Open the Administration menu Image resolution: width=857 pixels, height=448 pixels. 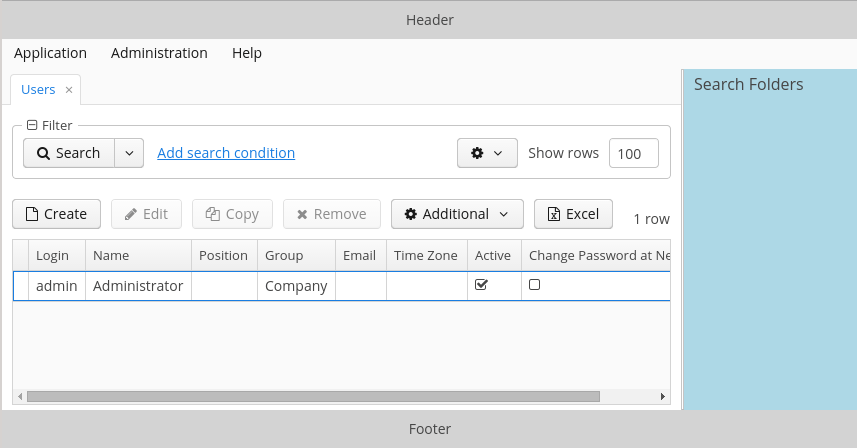coord(159,53)
